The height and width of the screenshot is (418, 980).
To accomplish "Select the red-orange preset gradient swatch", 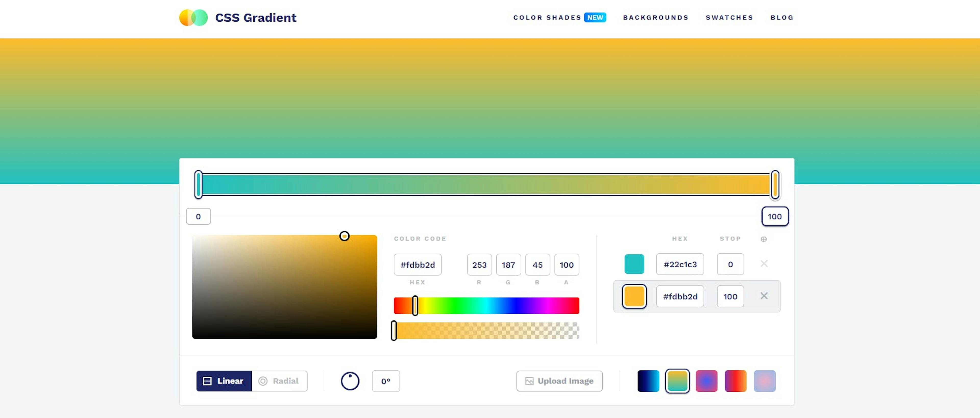I will (735, 380).
